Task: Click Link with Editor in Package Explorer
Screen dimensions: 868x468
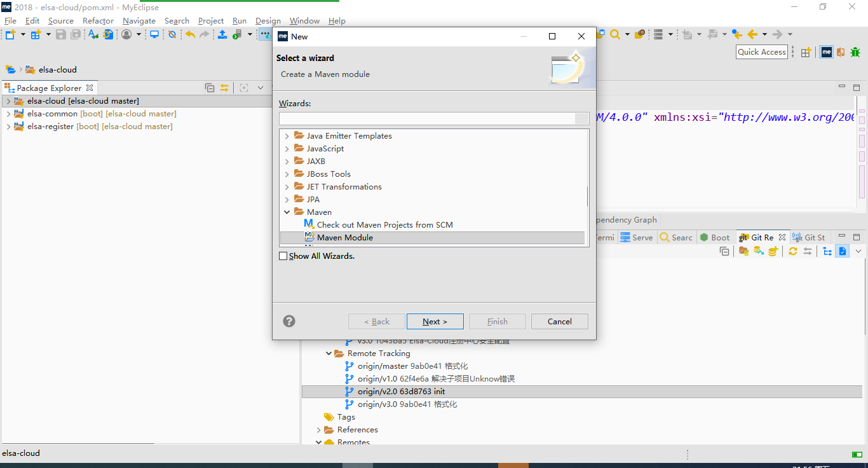Action: point(224,88)
